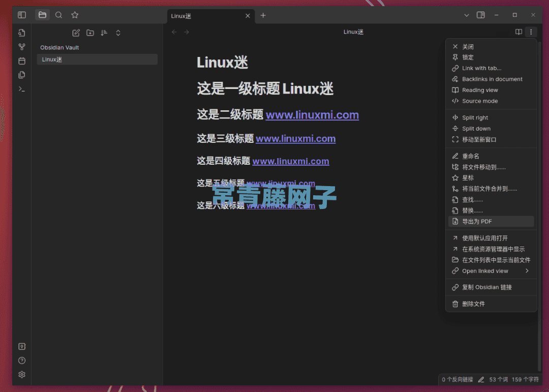The width and height of the screenshot is (549, 392).
Task: Switch to the Linux迷 tab
Action: [211, 16]
